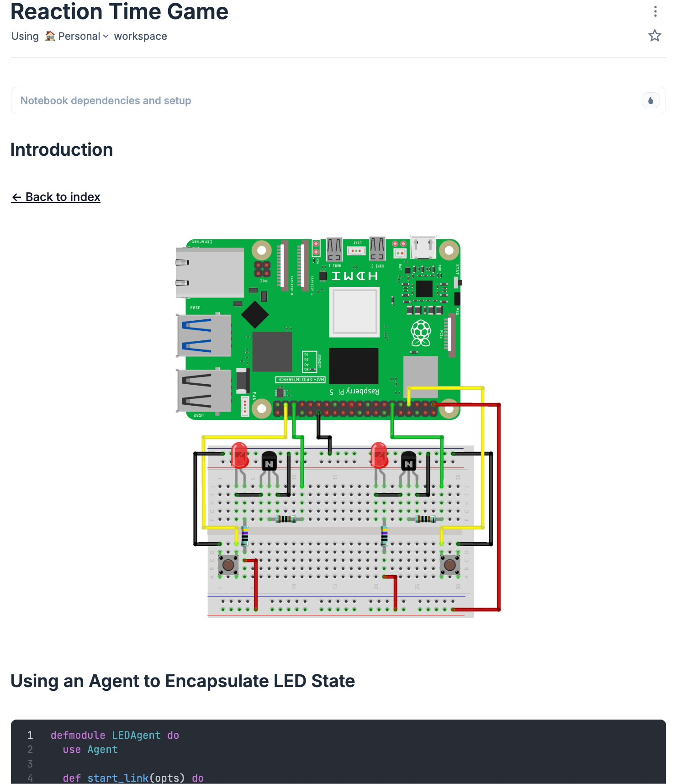677x784 pixels.
Task: Select the Reaction Time Game notebook title
Action: 119,11
